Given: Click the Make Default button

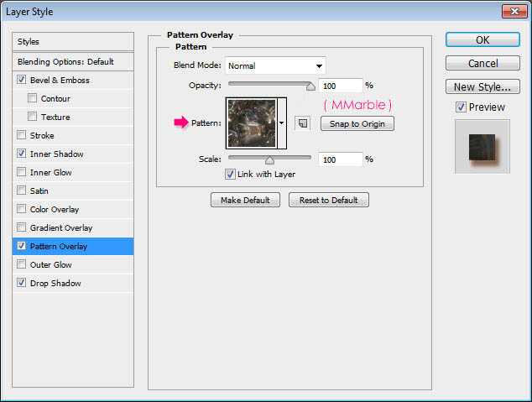Looking at the screenshot, I should [245, 200].
